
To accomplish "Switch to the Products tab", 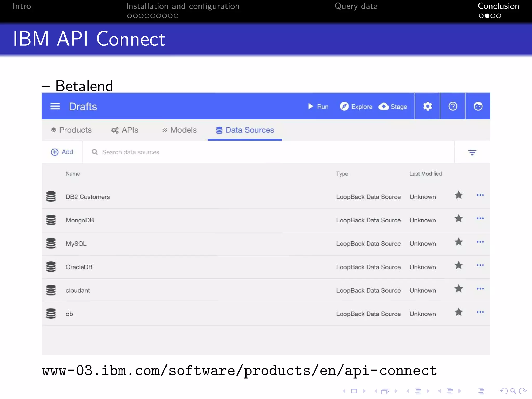I will (x=71, y=130).
